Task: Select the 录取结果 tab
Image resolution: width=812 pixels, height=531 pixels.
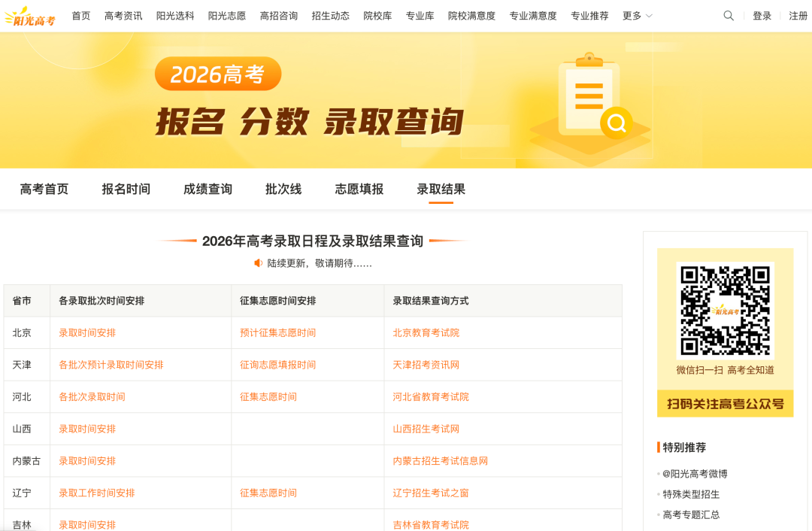Action: pos(441,189)
